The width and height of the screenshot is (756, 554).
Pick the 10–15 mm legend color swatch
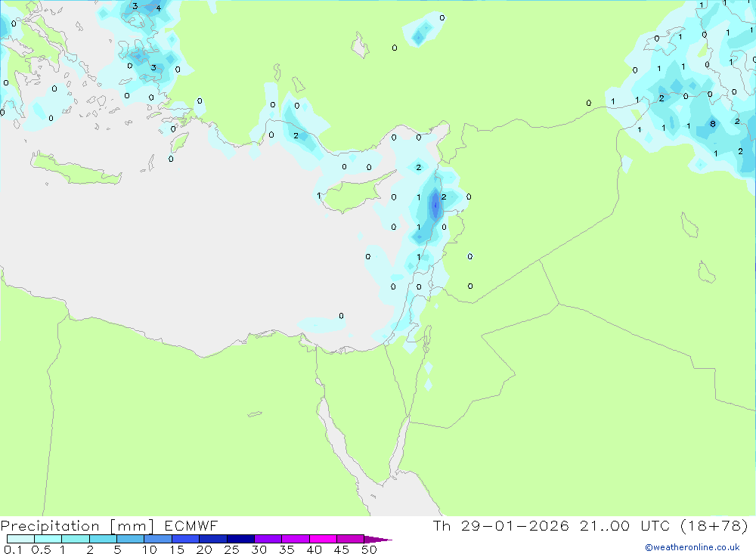(x=158, y=539)
